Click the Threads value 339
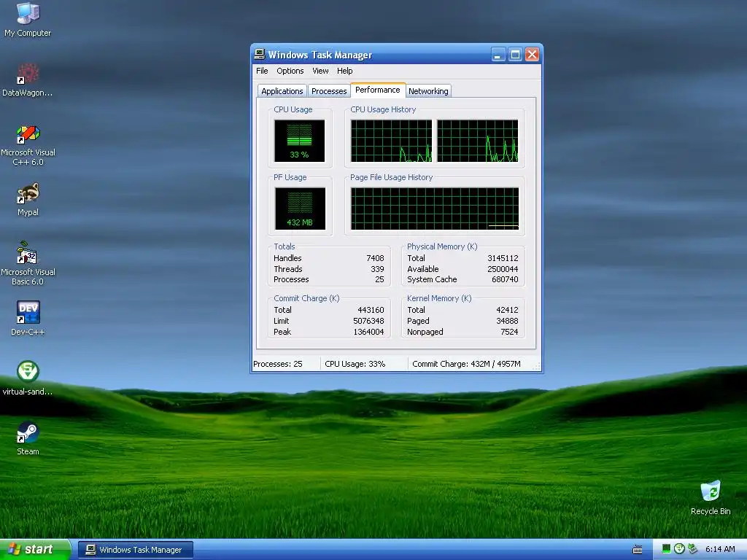 [x=377, y=269]
